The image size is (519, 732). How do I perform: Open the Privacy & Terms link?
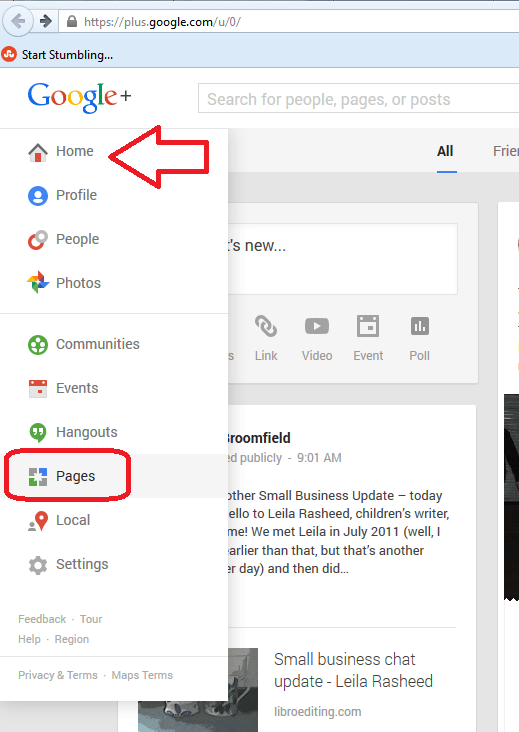(x=58, y=675)
